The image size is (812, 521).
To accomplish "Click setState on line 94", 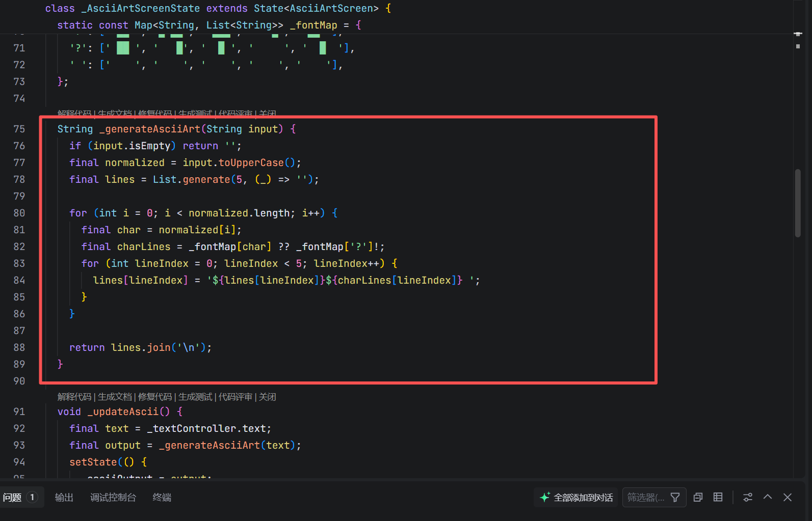I will (x=93, y=462).
